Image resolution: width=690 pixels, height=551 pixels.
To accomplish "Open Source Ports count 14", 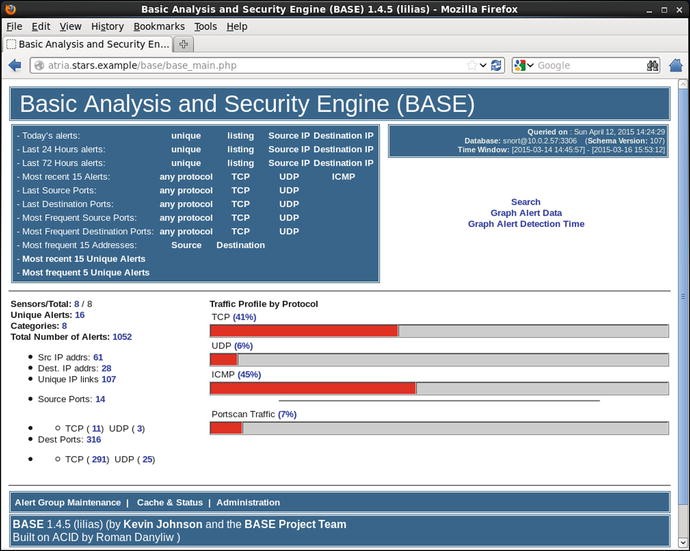I will (100, 399).
